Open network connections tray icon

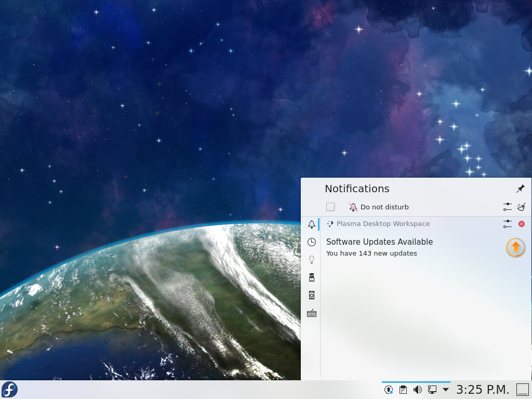pos(432,390)
